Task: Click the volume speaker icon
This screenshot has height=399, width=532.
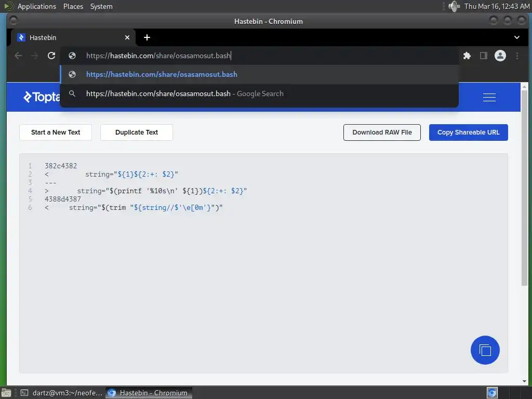Action: click(454, 6)
